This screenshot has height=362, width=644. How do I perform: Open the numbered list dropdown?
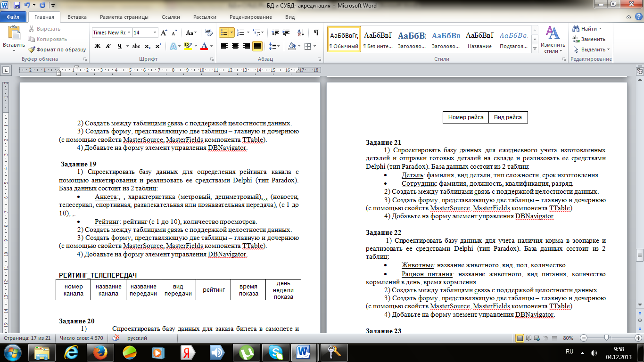pyautogui.click(x=248, y=33)
